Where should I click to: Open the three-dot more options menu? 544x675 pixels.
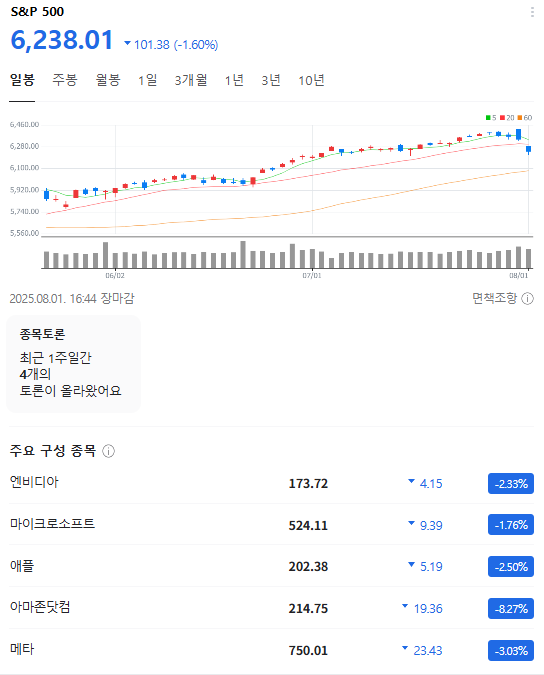(532, 12)
